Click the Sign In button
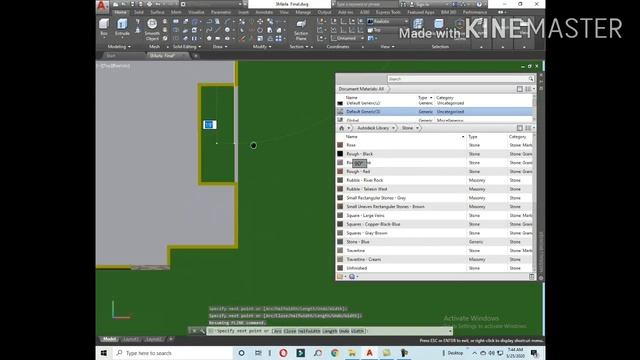The height and width of the screenshot is (360, 640). click(x=420, y=4)
